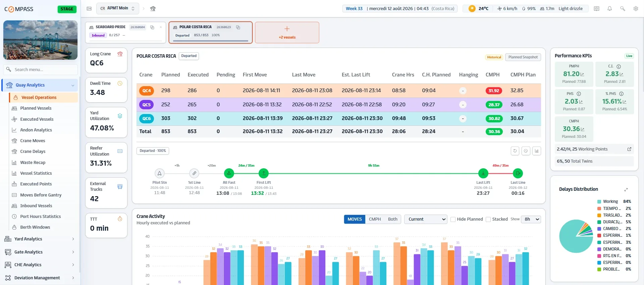Copy the POLAR COSTA RICA voyage number

(x=238, y=27)
